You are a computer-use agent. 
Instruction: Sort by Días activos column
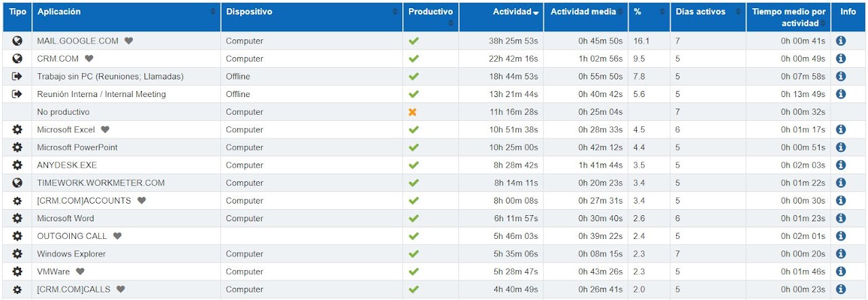(x=701, y=12)
